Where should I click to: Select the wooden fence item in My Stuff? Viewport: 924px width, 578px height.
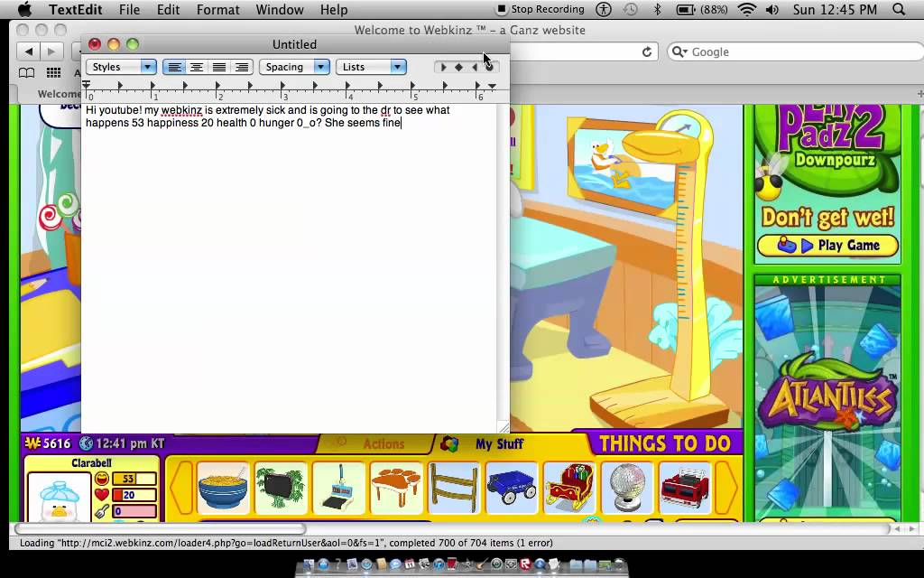click(454, 487)
